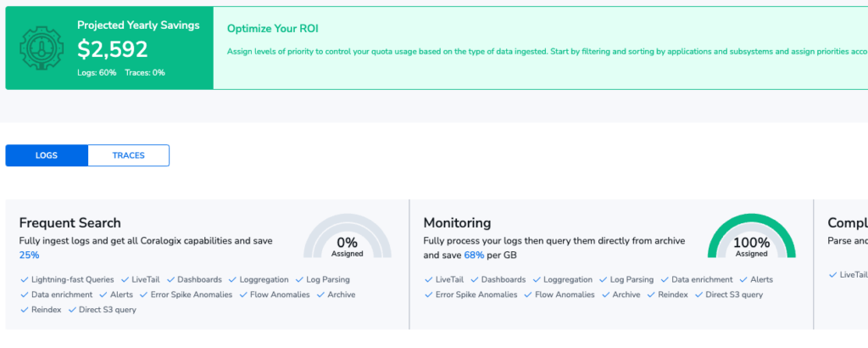Switch to the TRACES tab
Screen dimensions: 868x348
(x=129, y=155)
